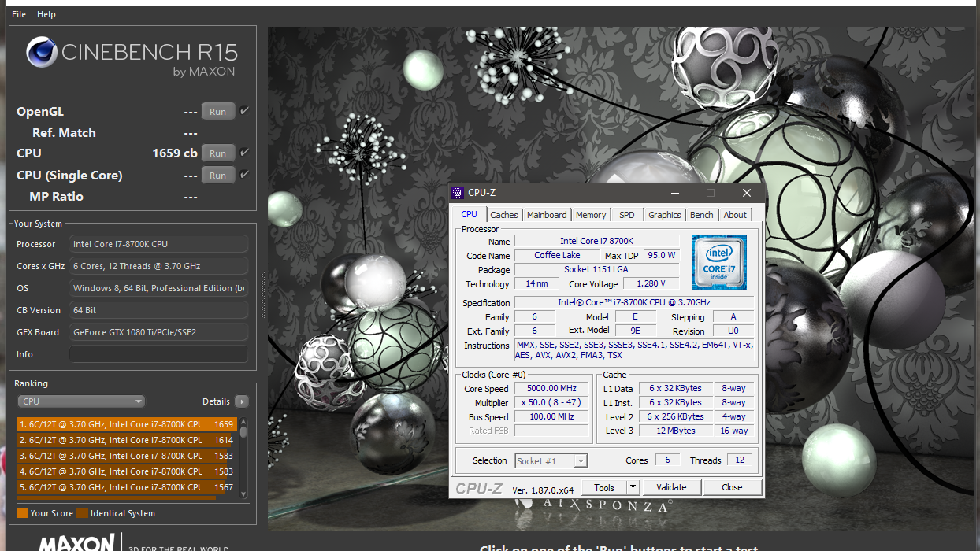Viewport: 980px width, 551px height.
Task: Click the CB Version field showing 64 Bit
Action: point(158,310)
